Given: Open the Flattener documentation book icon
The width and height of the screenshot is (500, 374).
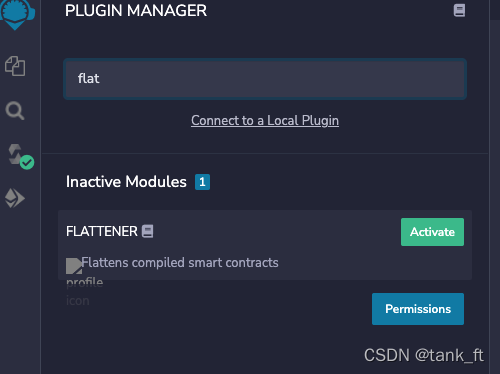Looking at the screenshot, I should pyautogui.click(x=148, y=231).
